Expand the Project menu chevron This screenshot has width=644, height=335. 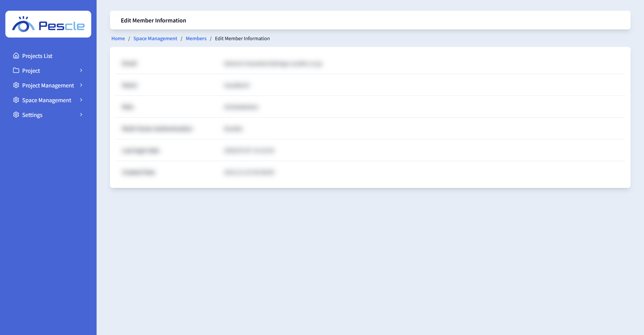pos(81,70)
